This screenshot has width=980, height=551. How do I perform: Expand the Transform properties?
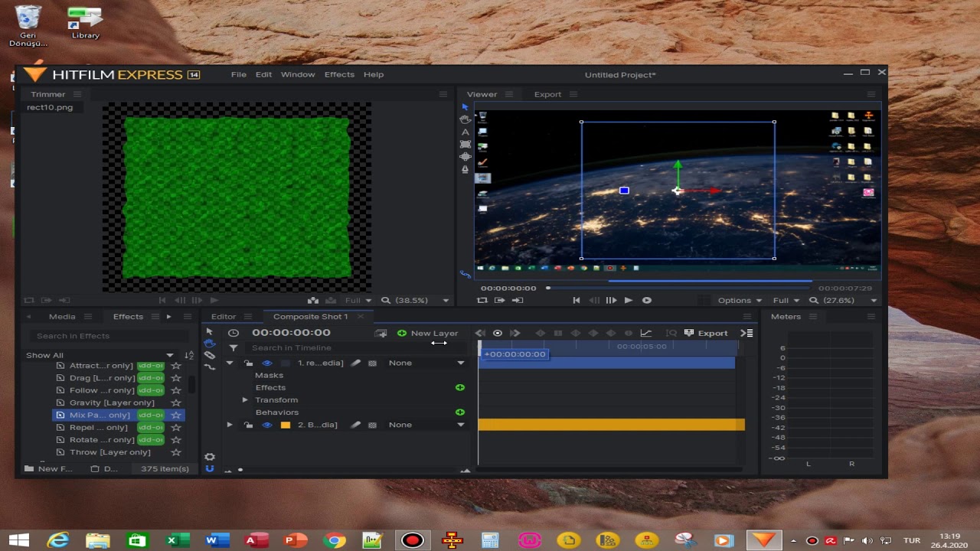(245, 399)
